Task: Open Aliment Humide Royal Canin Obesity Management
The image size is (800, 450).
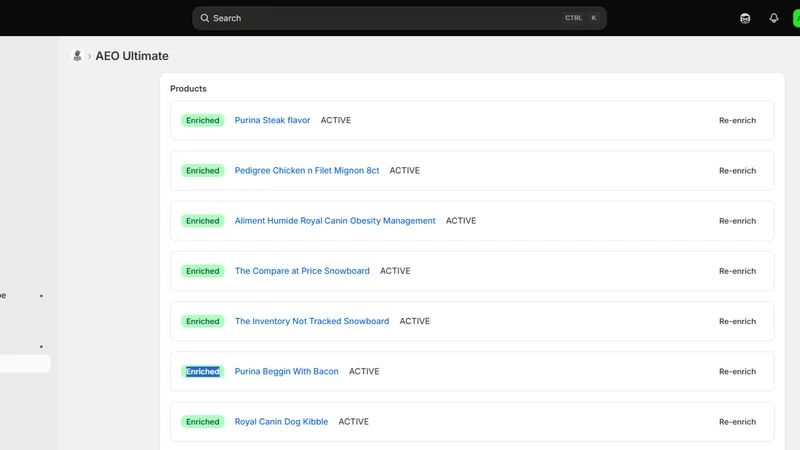Action: point(335,221)
